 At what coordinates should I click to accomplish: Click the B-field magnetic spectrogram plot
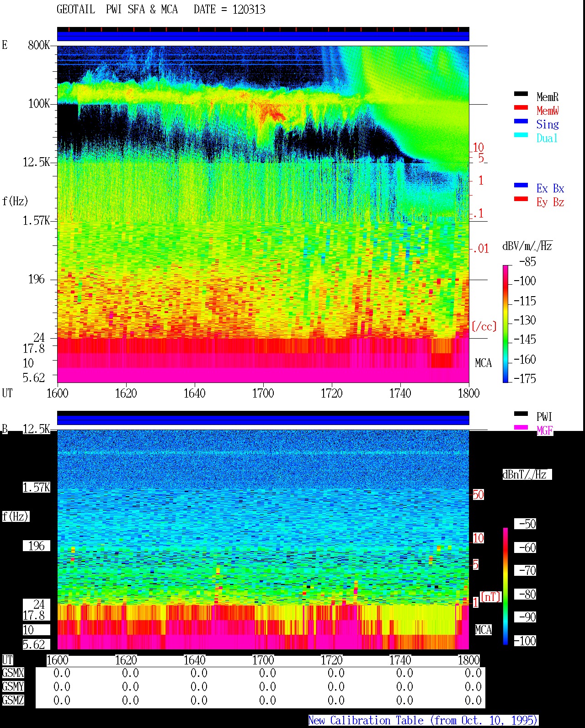click(x=263, y=539)
